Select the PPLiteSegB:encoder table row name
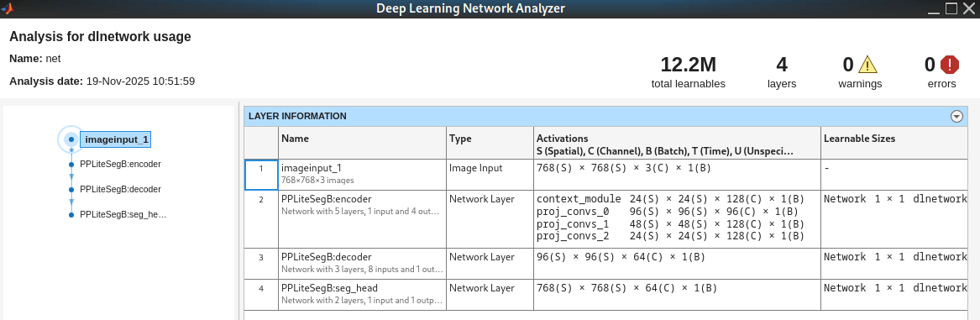980x320 pixels. (327, 199)
